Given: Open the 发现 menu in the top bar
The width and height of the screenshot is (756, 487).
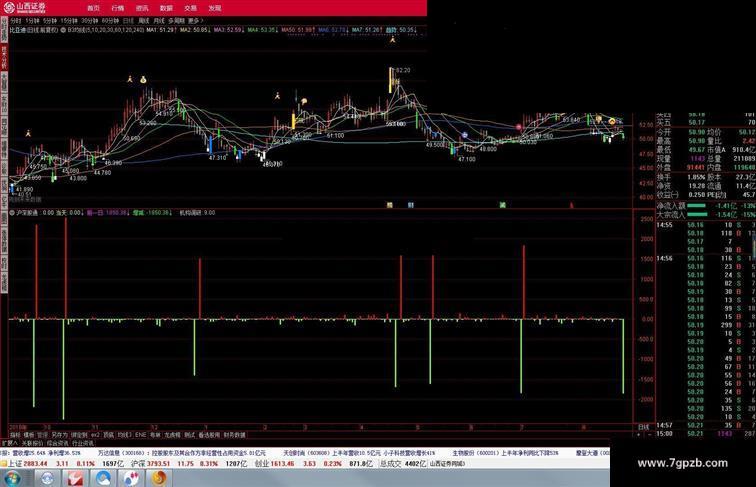Looking at the screenshot, I should 215,8.
